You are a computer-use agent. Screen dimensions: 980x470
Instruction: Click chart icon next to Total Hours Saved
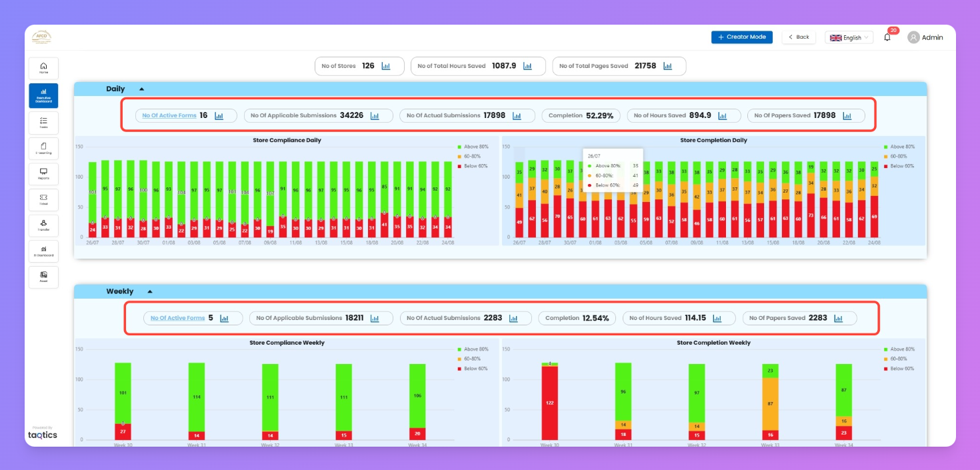527,66
